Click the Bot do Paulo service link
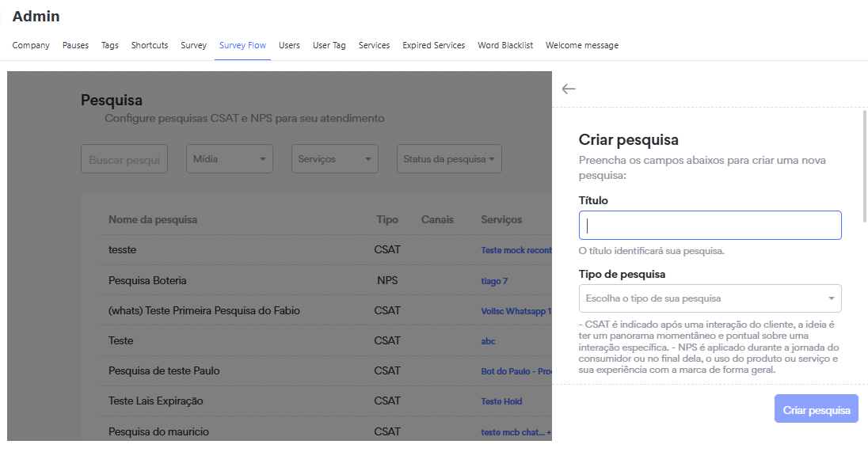Screen dimensions: 868x471 tap(516, 371)
